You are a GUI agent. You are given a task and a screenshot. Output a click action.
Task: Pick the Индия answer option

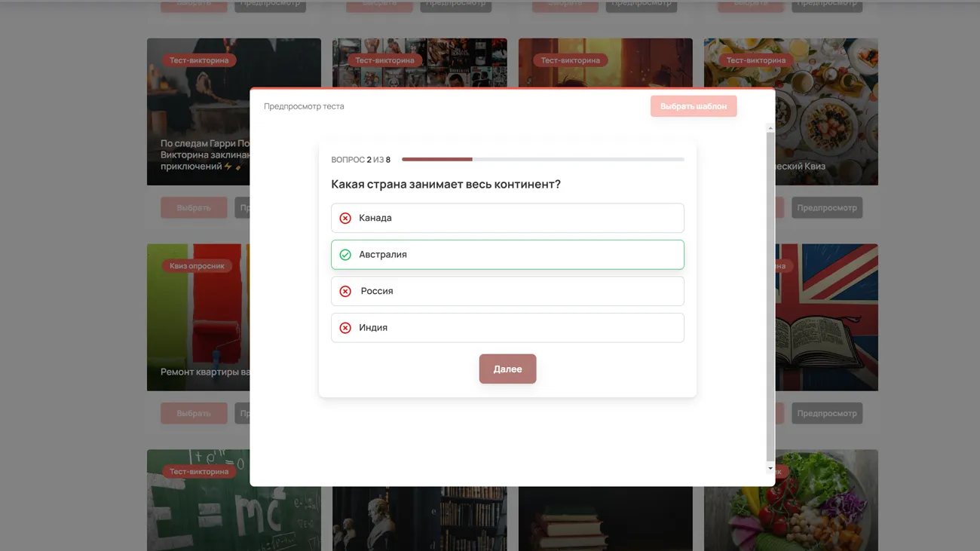(507, 328)
